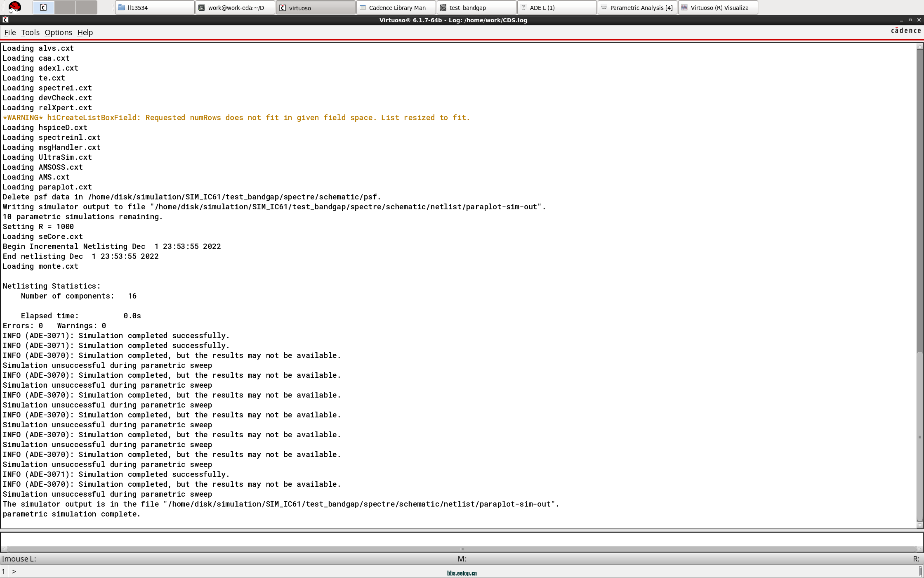The width and height of the screenshot is (924, 578).
Task: Click the hiCreateListBoxField WARNING line
Action: coord(236,118)
